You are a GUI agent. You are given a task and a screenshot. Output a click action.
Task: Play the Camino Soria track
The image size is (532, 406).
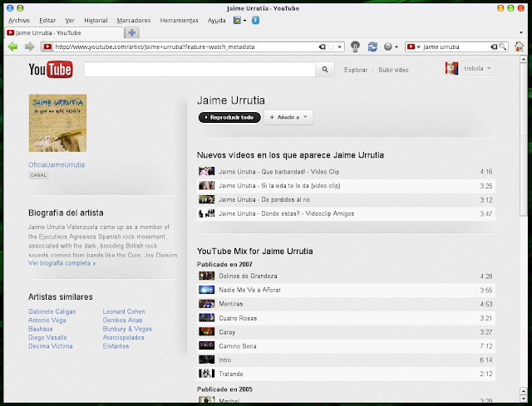point(346,346)
